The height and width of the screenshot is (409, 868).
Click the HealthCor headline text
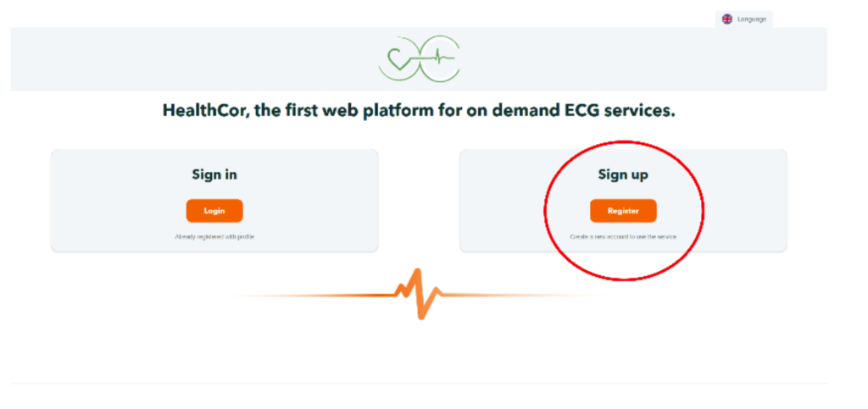(419, 111)
